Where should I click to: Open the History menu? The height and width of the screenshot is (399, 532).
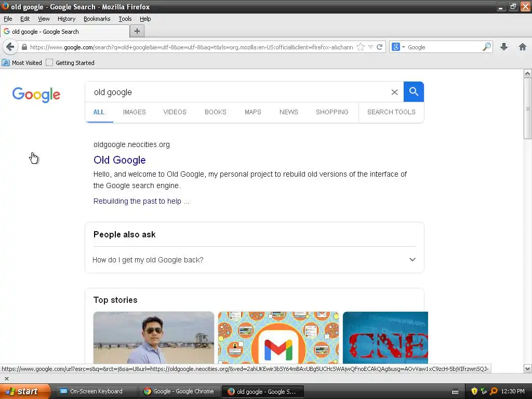[66, 19]
